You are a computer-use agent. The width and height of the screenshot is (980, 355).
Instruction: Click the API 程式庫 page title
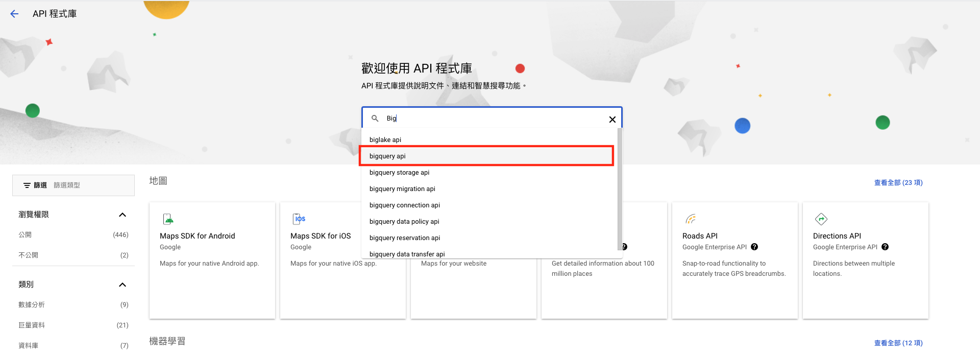point(55,14)
